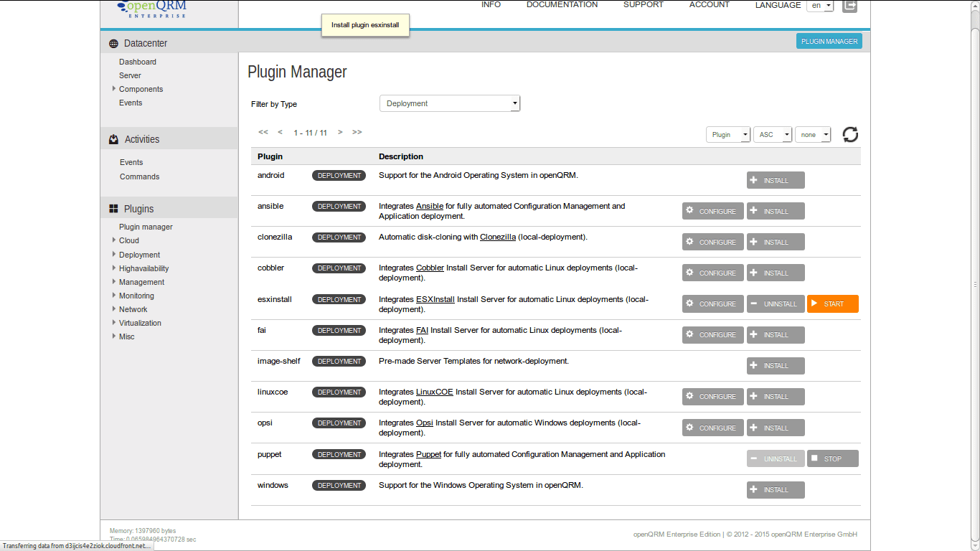Follow the ESXInstall description link
The image size is (980, 551).
(435, 299)
